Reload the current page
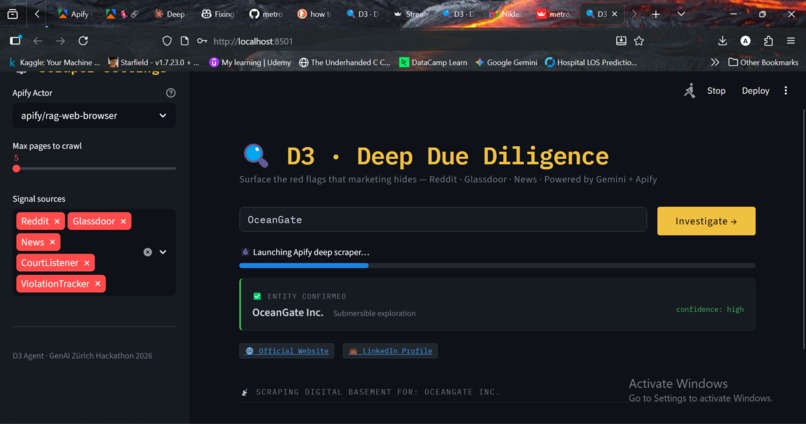The height and width of the screenshot is (424, 806). pyautogui.click(x=83, y=41)
